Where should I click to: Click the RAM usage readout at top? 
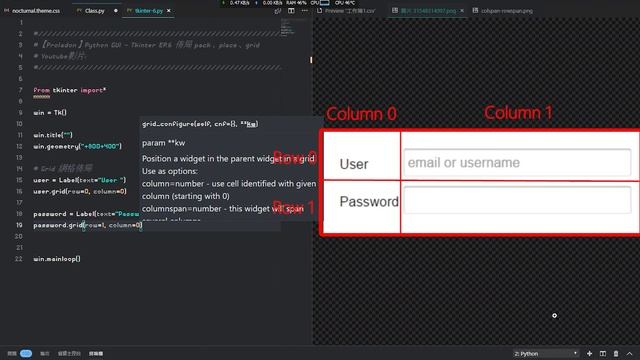pos(296,3)
